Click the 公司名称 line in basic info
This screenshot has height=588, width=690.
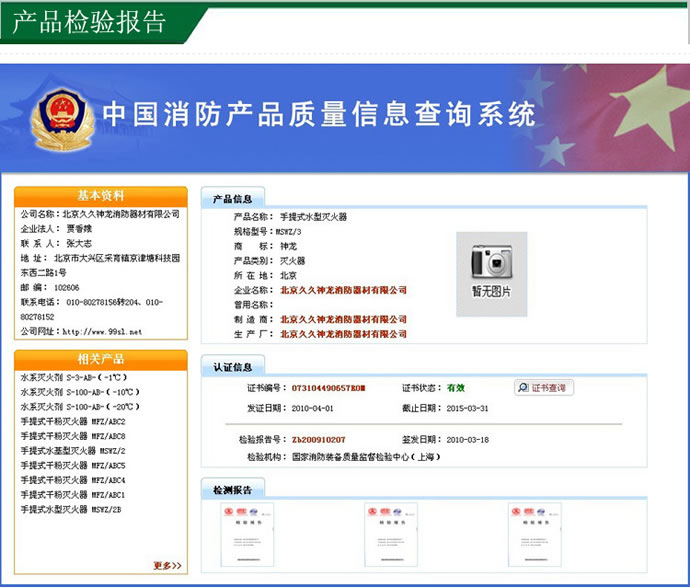coord(100,214)
